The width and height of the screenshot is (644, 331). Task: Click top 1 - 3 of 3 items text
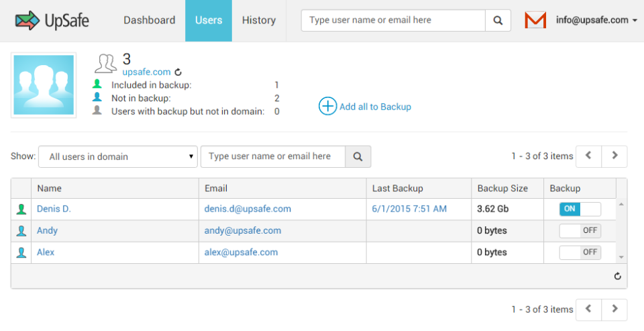click(x=542, y=156)
